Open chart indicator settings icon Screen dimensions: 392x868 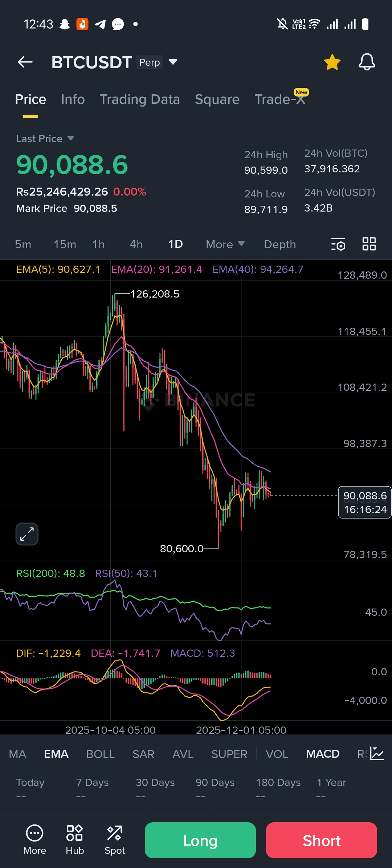[x=338, y=244]
